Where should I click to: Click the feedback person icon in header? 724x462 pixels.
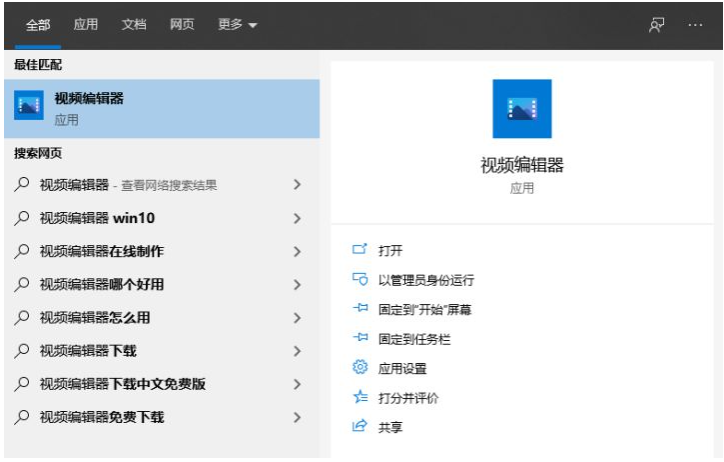(x=656, y=25)
